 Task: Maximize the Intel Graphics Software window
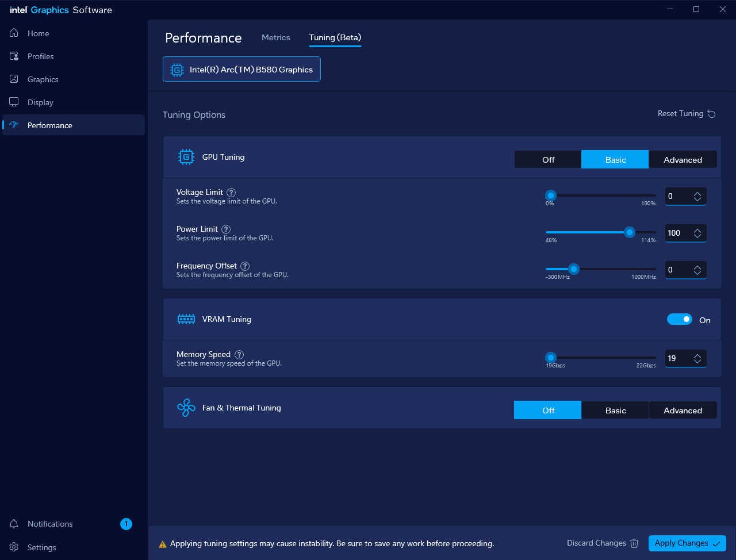point(696,9)
